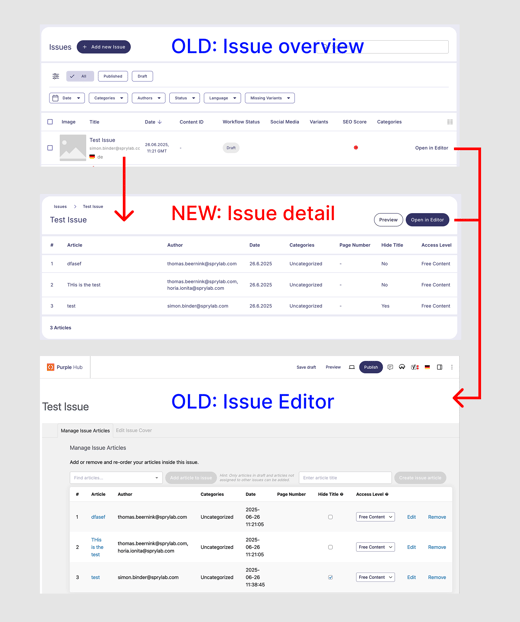
Task: Click the search field in Issues overview header
Action: pyautogui.click(x=383, y=47)
